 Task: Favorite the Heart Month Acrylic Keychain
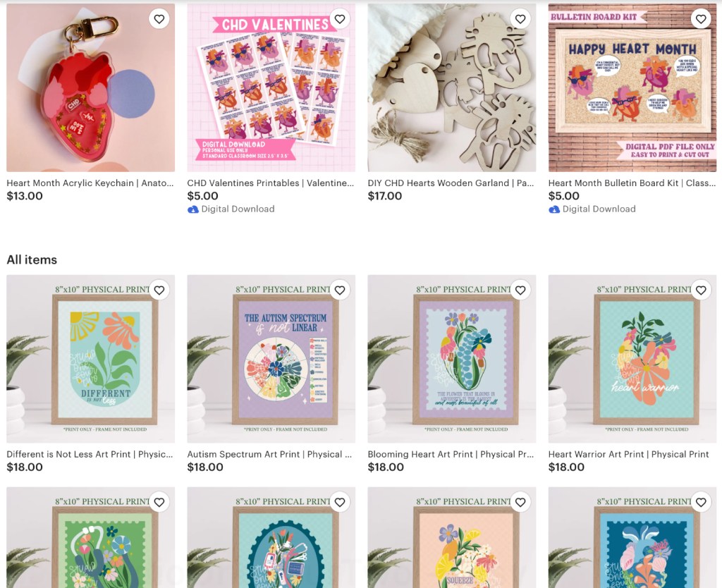click(159, 19)
